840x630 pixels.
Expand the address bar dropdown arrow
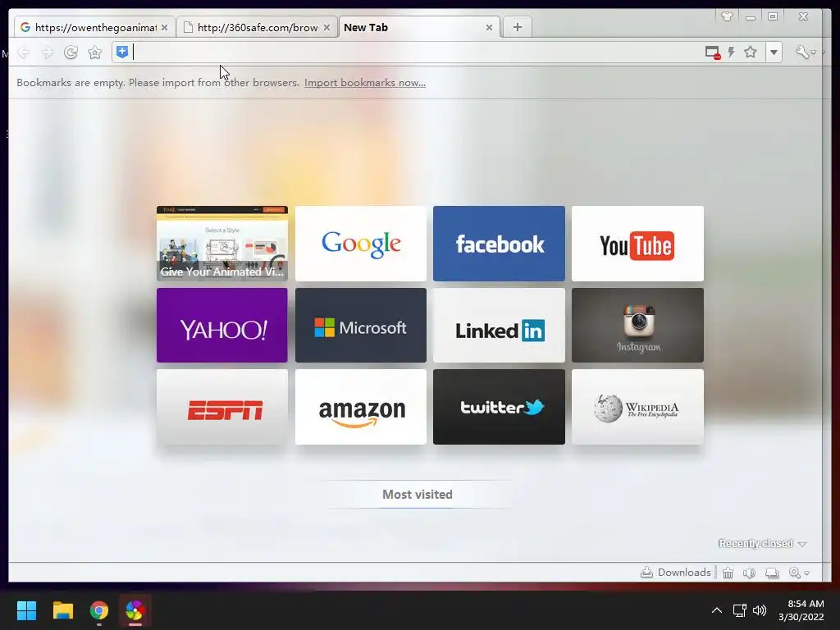tap(774, 52)
